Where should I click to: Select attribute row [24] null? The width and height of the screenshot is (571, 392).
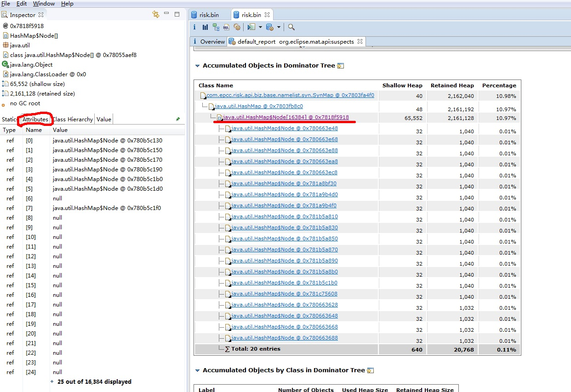pos(92,372)
